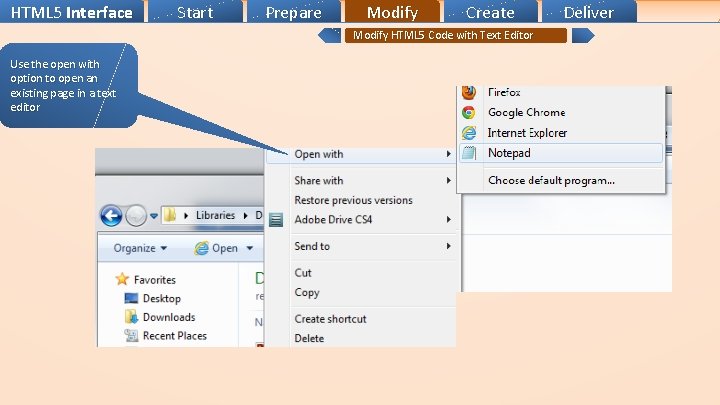This screenshot has width=720, height=405.
Task: Click Libraries in the address bar
Action: 215,215
